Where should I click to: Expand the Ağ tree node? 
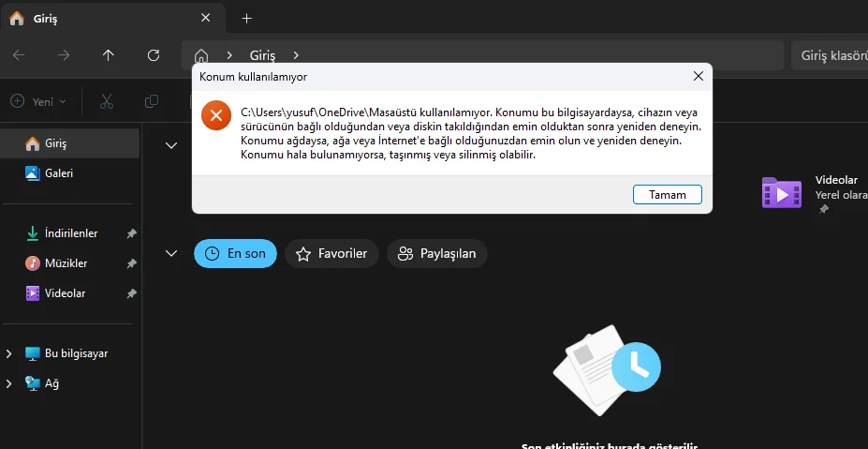pos(8,383)
